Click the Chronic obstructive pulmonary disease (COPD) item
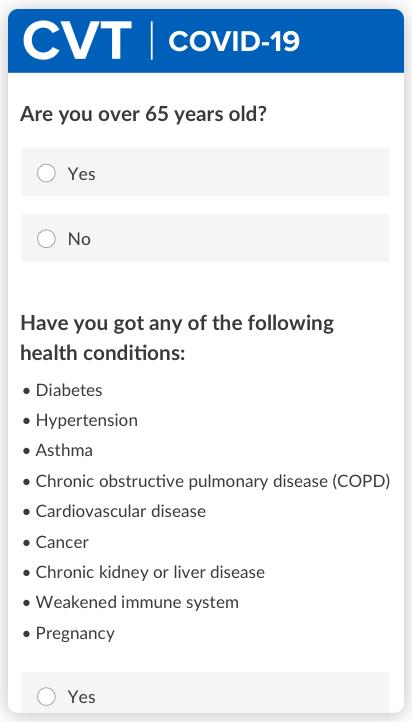412x722 pixels. [213, 482]
